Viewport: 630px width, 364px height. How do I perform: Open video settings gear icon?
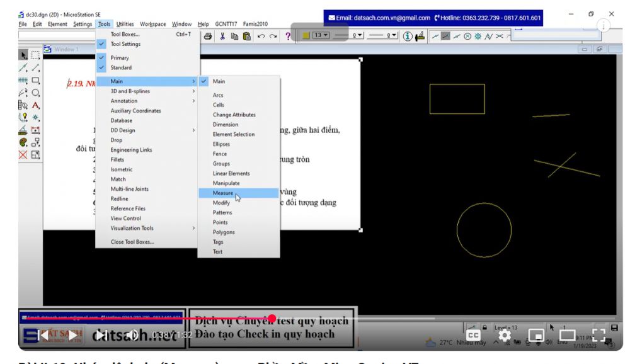504,335
